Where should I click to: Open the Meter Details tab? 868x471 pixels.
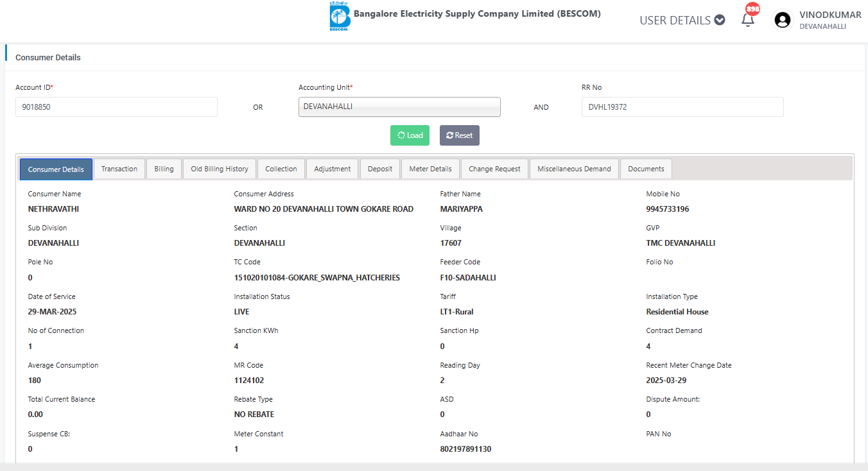pyautogui.click(x=430, y=169)
